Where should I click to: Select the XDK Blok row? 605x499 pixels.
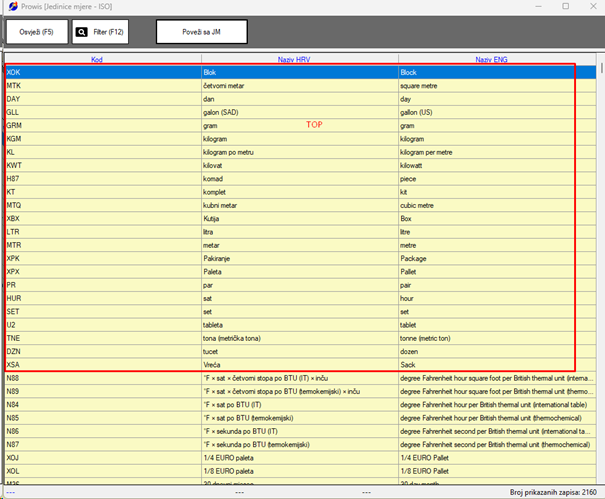coord(100,73)
